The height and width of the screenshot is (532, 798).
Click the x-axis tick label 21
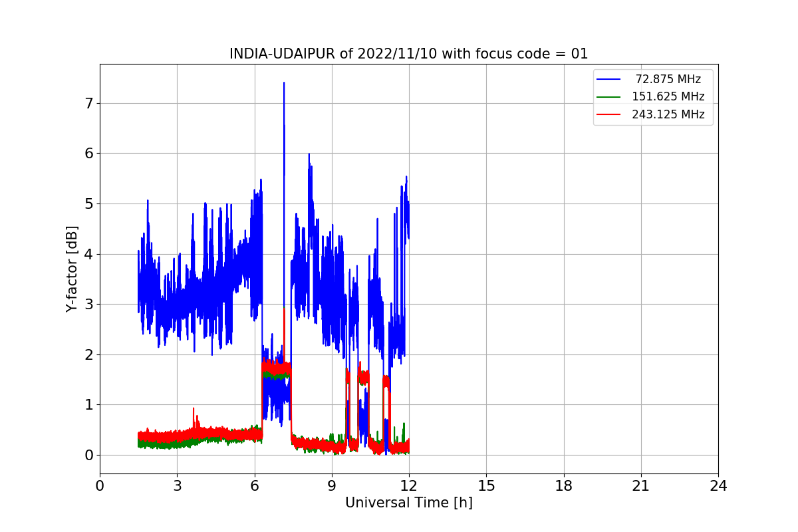(x=640, y=486)
